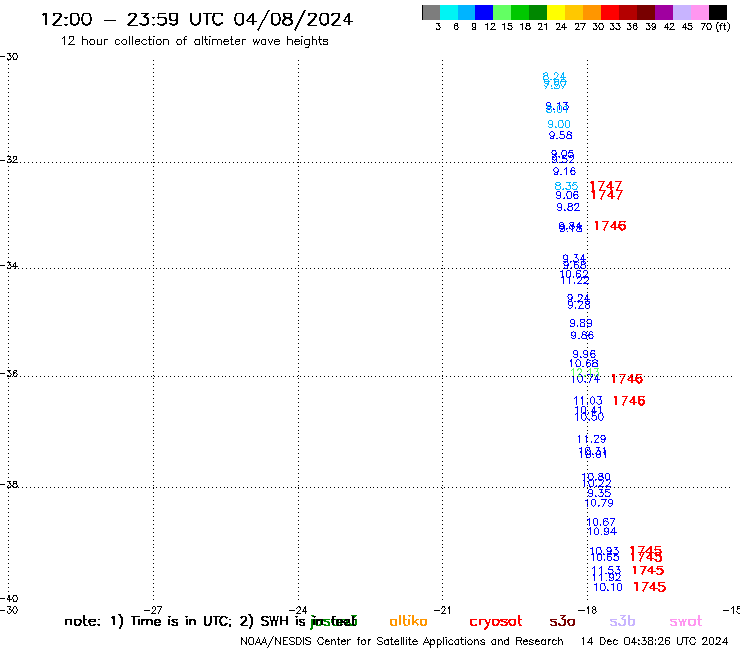Click the wave height value '10.94'

(602, 532)
